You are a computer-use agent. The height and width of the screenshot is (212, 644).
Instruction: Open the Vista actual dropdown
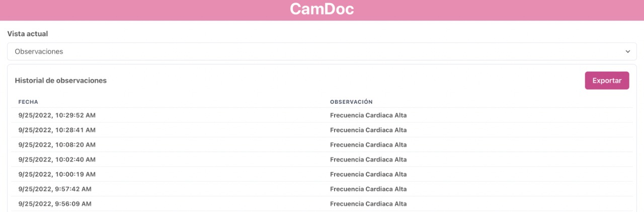pyautogui.click(x=322, y=51)
